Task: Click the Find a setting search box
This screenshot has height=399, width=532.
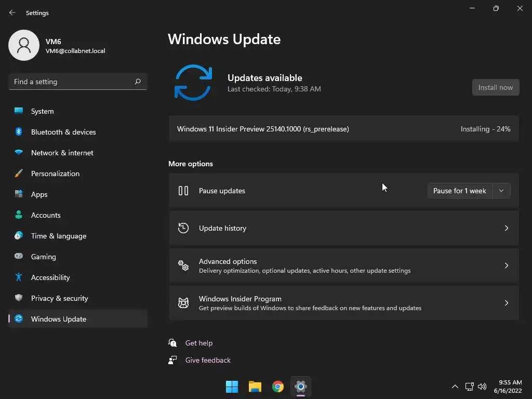Action: coord(78,82)
